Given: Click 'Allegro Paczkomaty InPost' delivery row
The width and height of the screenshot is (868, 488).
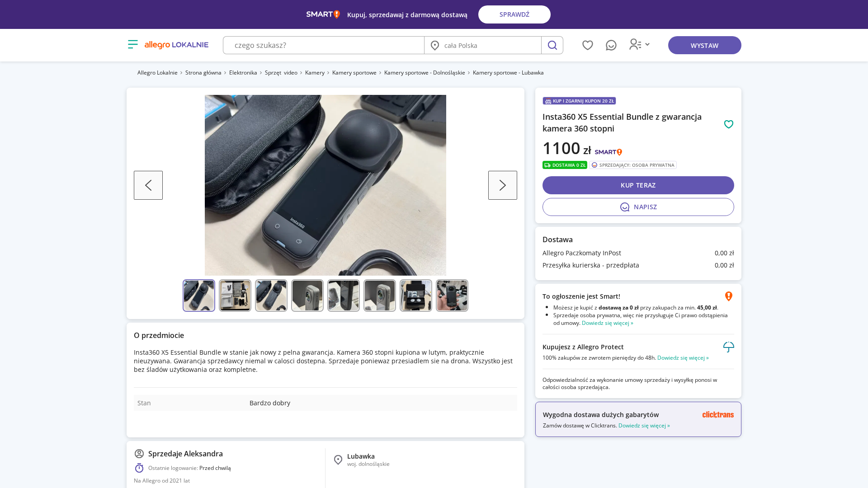Looking at the screenshot, I should pos(638,253).
